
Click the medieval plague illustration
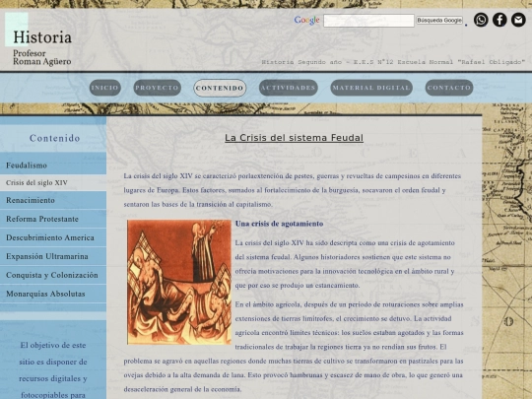click(x=179, y=282)
